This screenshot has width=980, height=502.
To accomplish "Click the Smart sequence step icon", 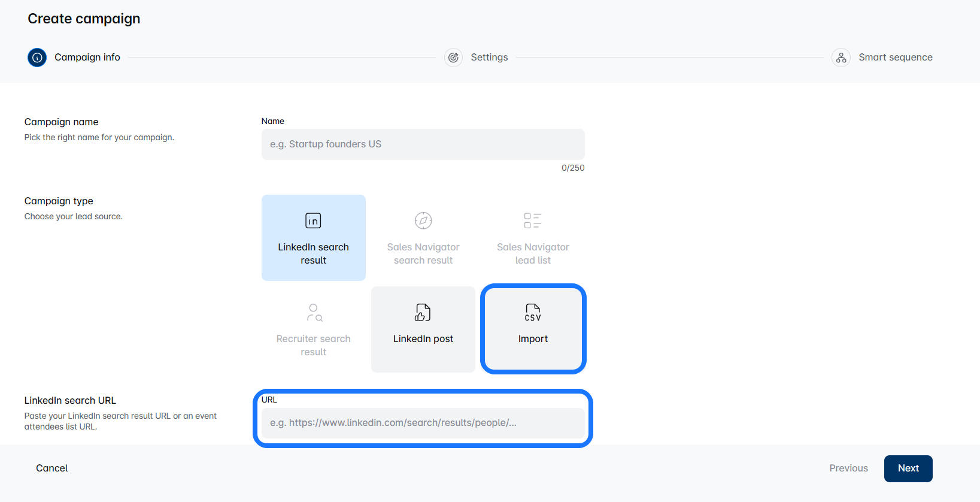I will 841,58.
